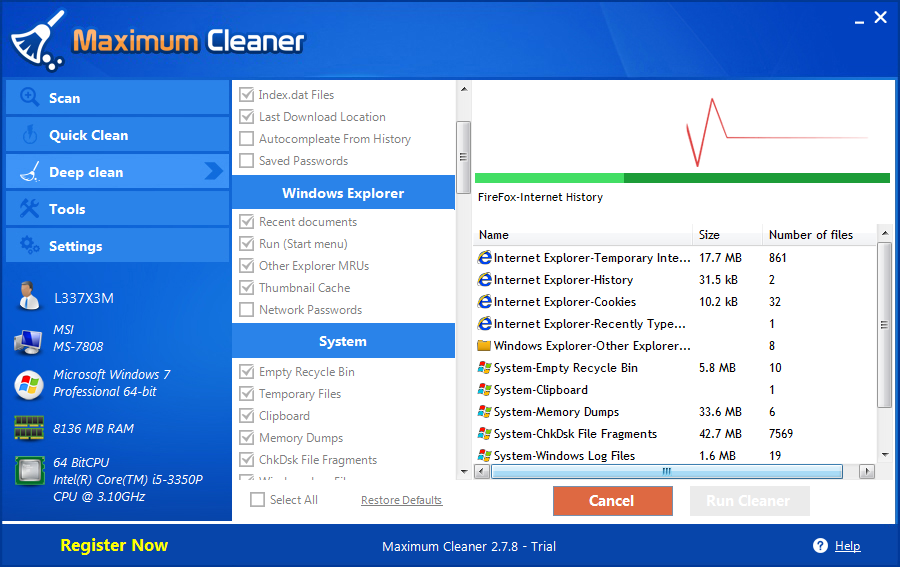Image resolution: width=900 pixels, height=567 pixels.
Task: Collapse the Windows Explorer section header
Action: click(343, 193)
